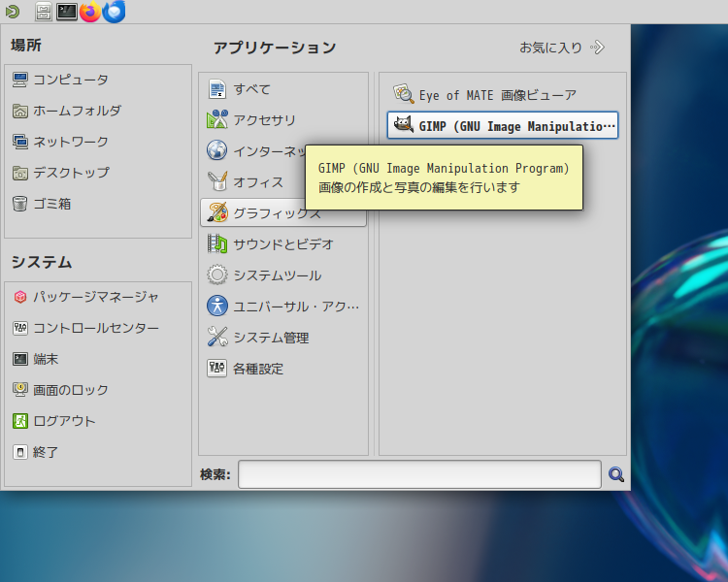Viewport: 728px width, 582px height.
Task: Click the デスクトップ folder icon
Action: coord(20,173)
